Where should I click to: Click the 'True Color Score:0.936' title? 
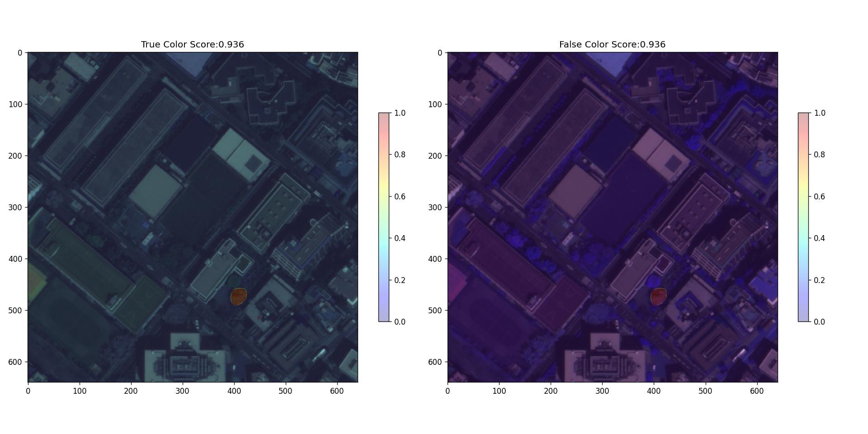(x=193, y=44)
